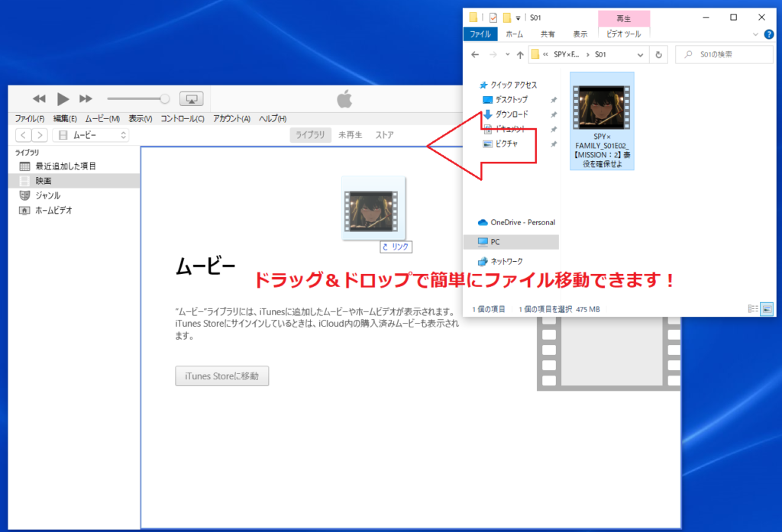Click the properties quick access toolbar icon

(x=493, y=18)
